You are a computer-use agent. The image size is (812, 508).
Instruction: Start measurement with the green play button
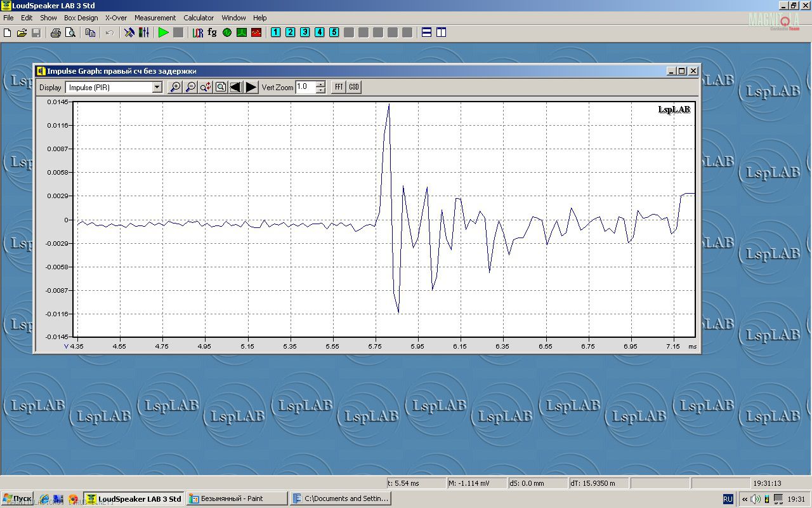click(x=164, y=32)
